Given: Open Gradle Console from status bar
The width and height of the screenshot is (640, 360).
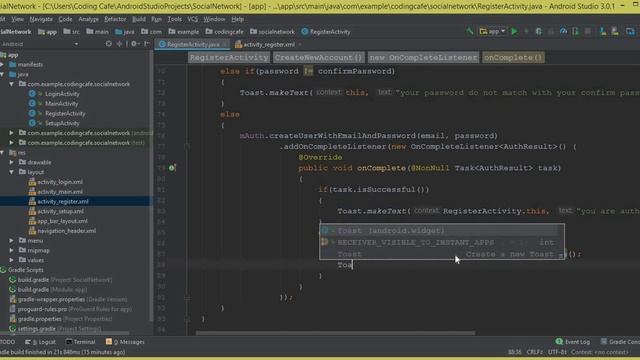Looking at the screenshot, I should (620, 342).
